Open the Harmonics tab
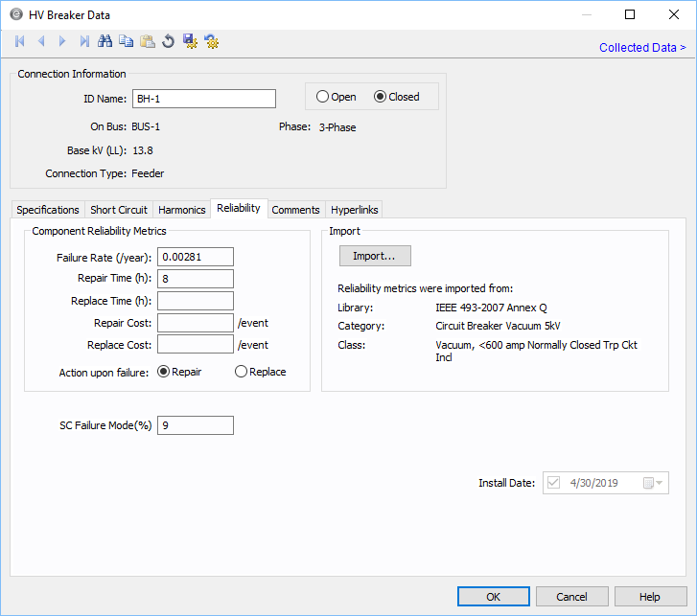Image resolution: width=697 pixels, height=616 pixels. click(x=182, y=210)
